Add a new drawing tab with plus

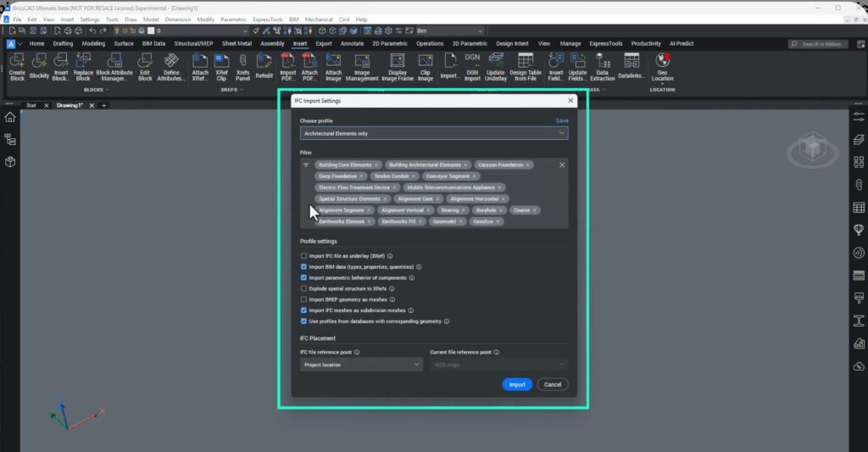(x=103, y=105)
